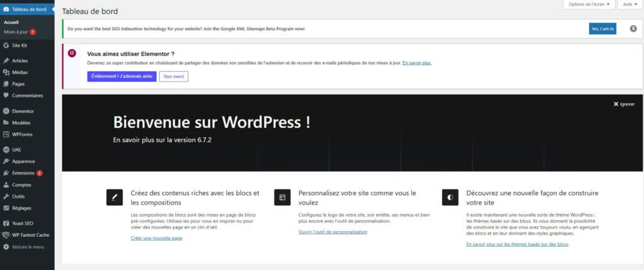Click the WP Fastest Cache cheetah icon
Viewport: 644px width, 270px height.
click(6, 235)
